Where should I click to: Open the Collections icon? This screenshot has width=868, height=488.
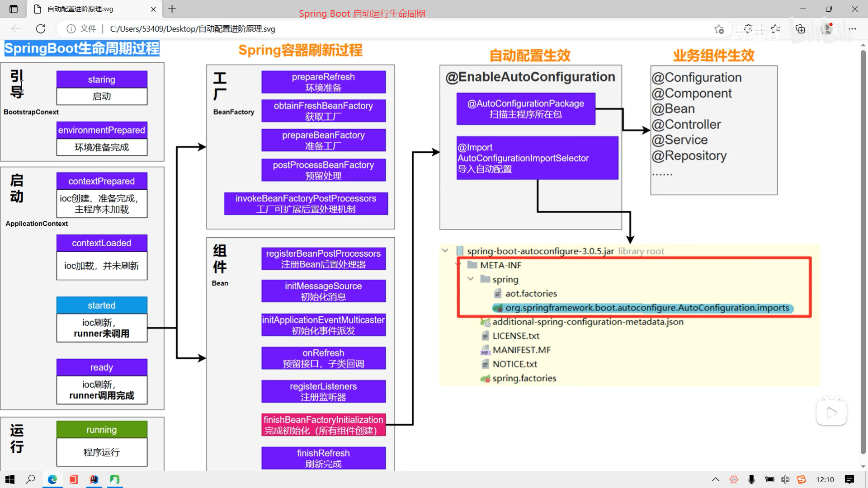[x=800, y=29]
